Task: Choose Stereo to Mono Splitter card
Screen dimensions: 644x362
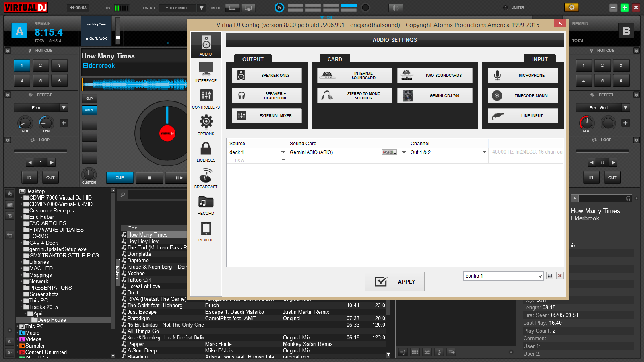Action: (x=355, y=96)
